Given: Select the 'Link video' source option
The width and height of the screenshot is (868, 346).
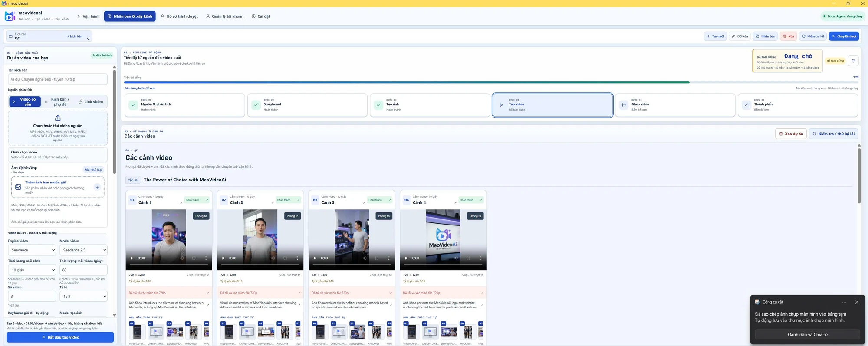Looking at the screenshot, I should (x=91, y=101).
